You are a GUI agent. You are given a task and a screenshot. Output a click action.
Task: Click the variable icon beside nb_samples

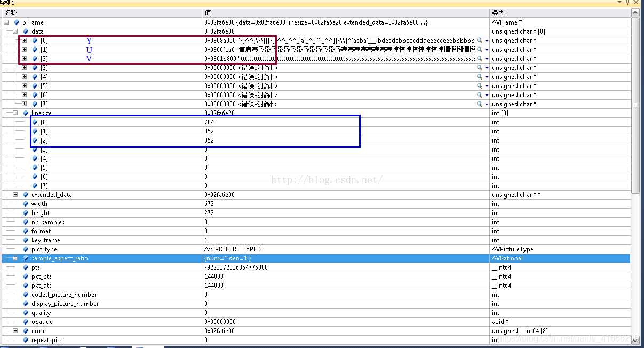tap(26, 222)
